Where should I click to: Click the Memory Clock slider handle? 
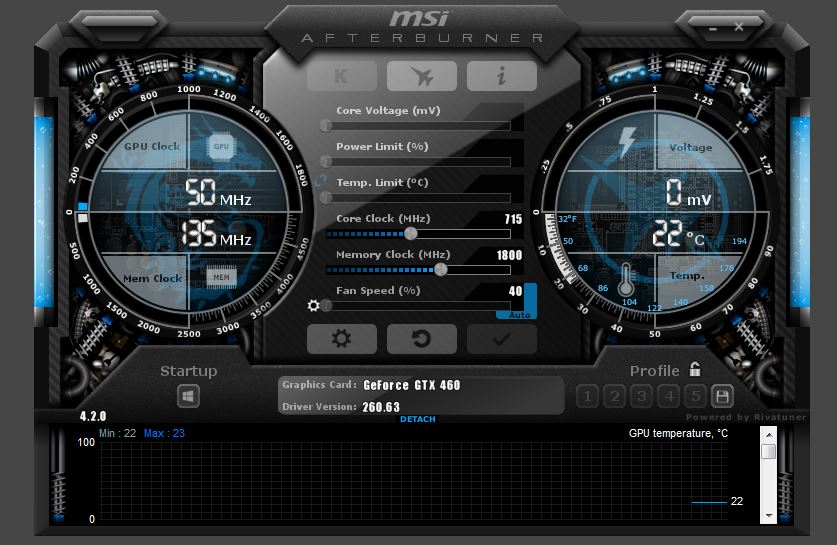(x=440, y=270)
